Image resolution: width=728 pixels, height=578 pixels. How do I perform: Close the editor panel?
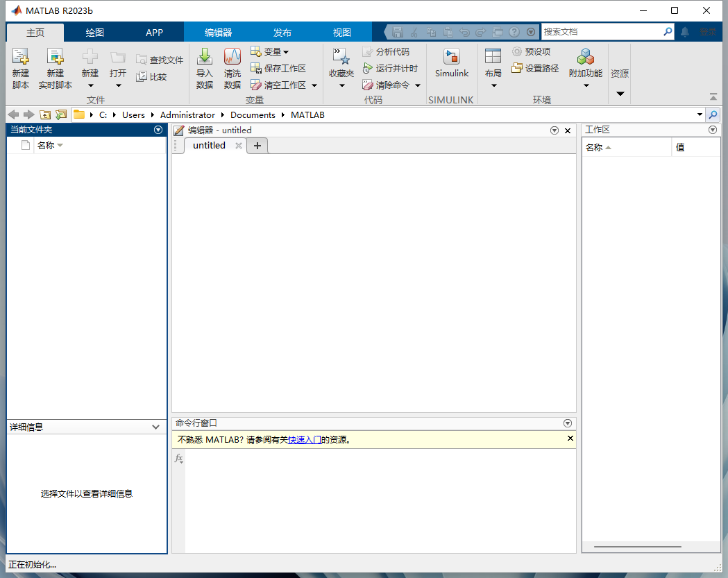568,130
